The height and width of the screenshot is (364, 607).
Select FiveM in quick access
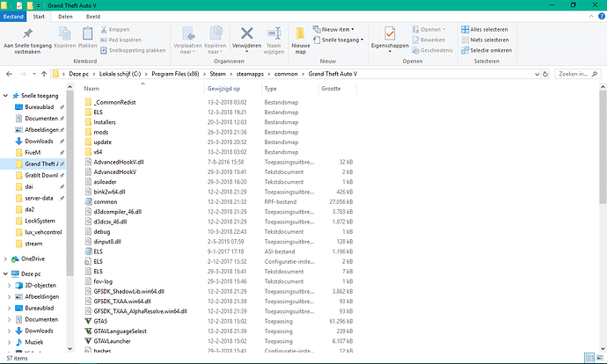[x=33, y=152]
